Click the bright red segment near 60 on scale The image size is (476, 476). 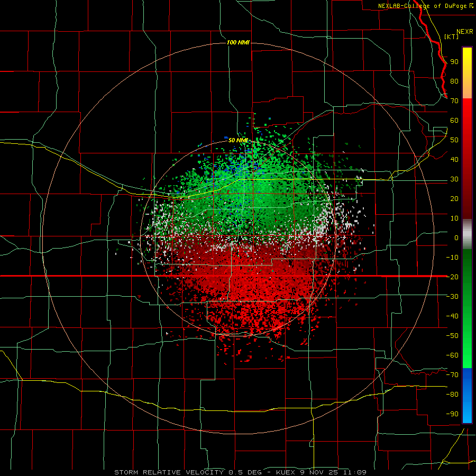tap(467, 122)
